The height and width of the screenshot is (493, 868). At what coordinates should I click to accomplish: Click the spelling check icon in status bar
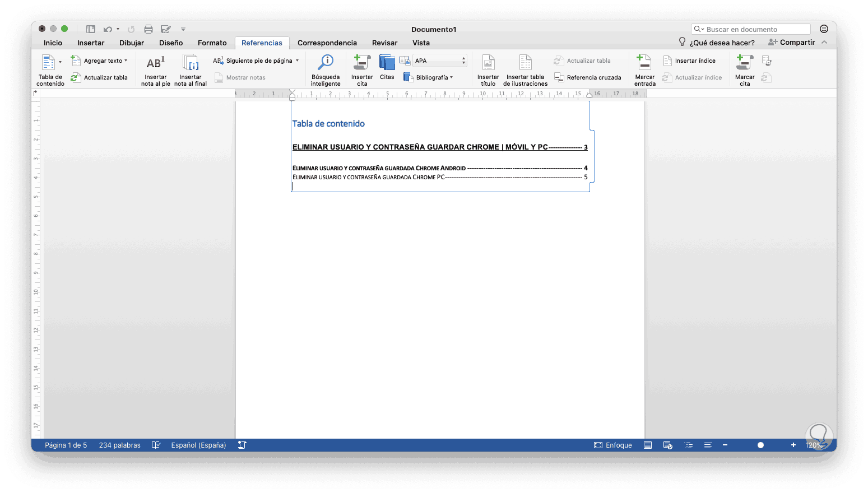(x=156, y=445)
